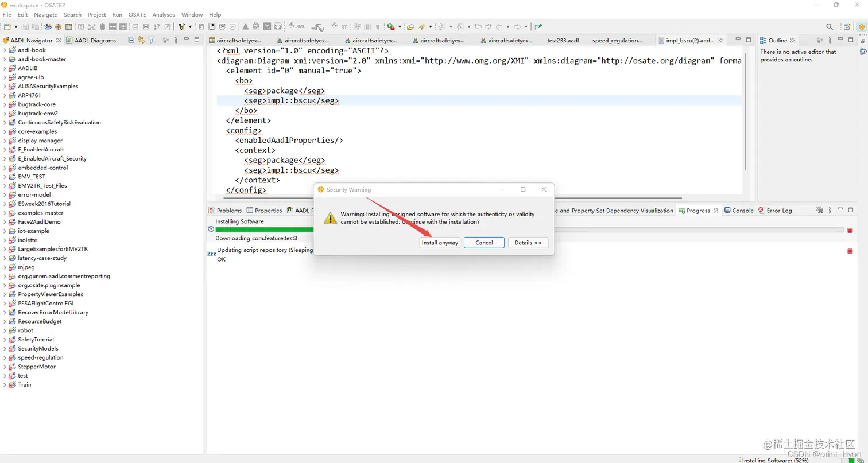
Task: Switch to the Console tab
Action: 739,211
